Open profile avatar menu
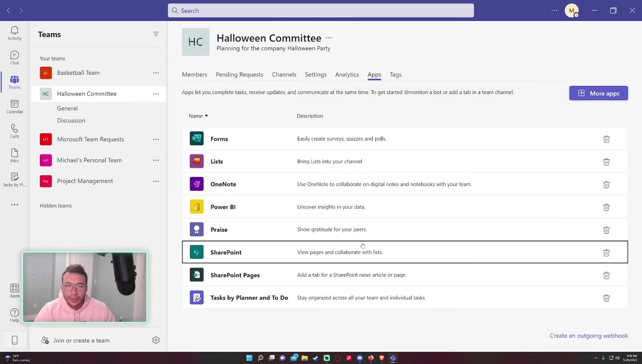 571,11
